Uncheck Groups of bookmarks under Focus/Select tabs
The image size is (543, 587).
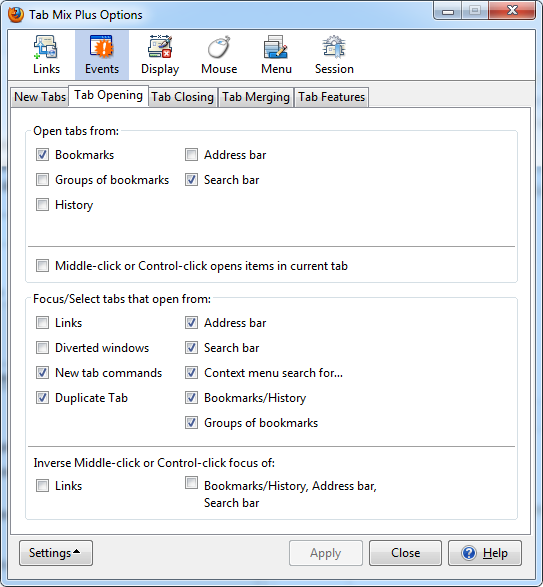pos(191,423)
